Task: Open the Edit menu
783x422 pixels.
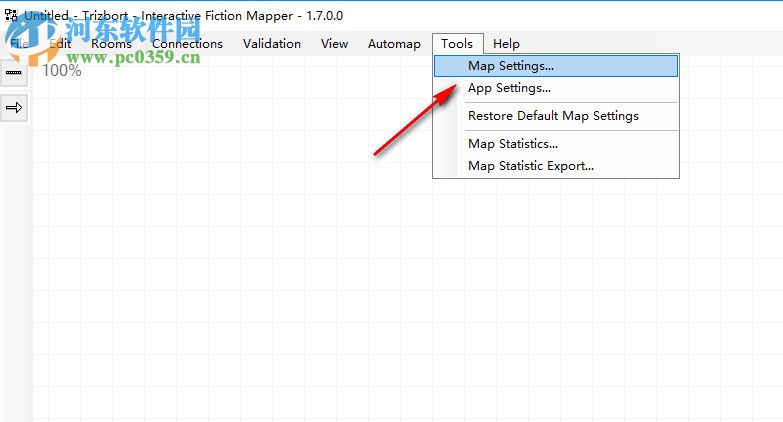Action: click(60, 44)
